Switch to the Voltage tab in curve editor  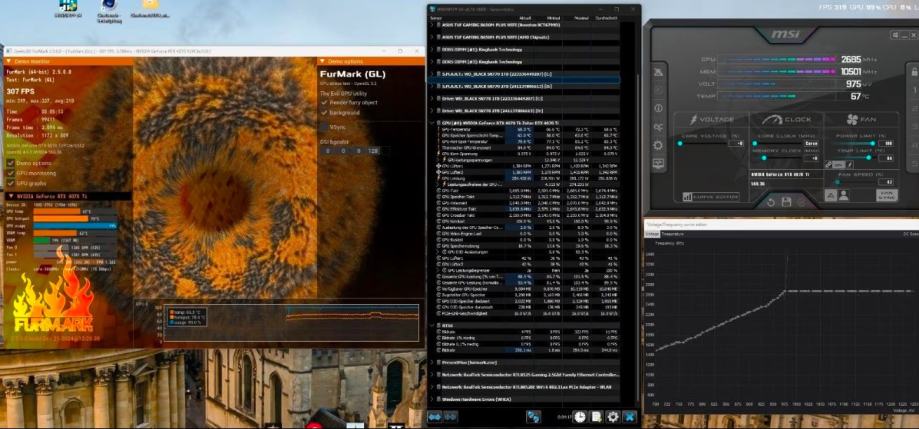point(652,234)
